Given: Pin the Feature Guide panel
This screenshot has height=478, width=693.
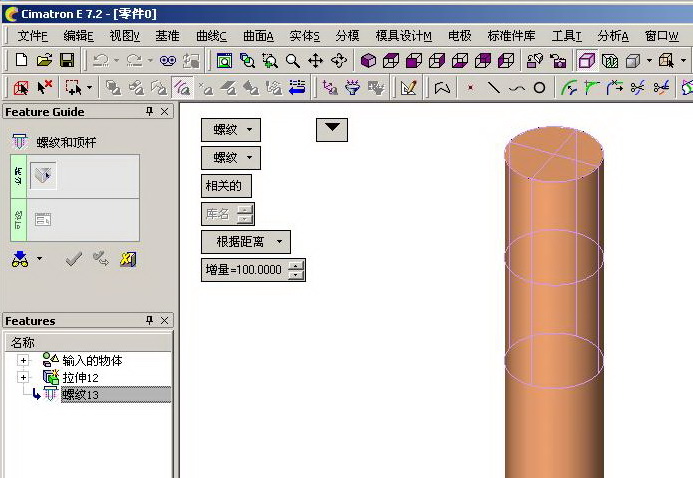Looking at the screenshot, I should click(x=149, y=111).
